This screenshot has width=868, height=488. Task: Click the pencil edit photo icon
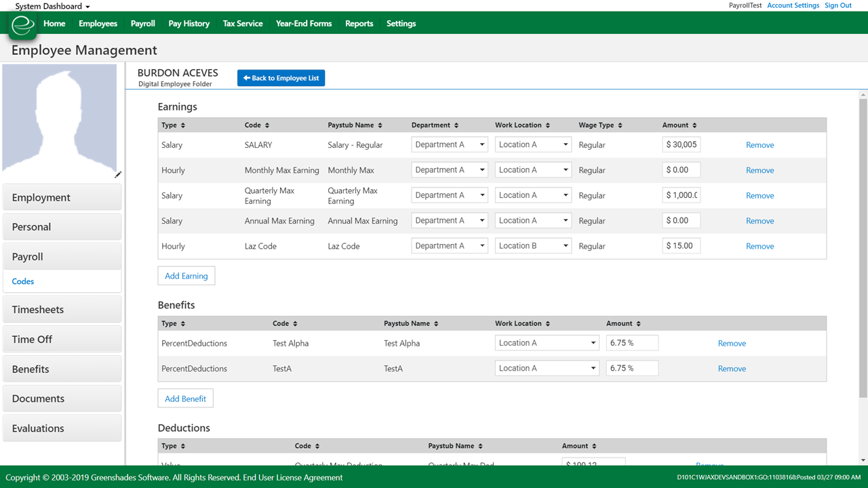coord(118,175)
